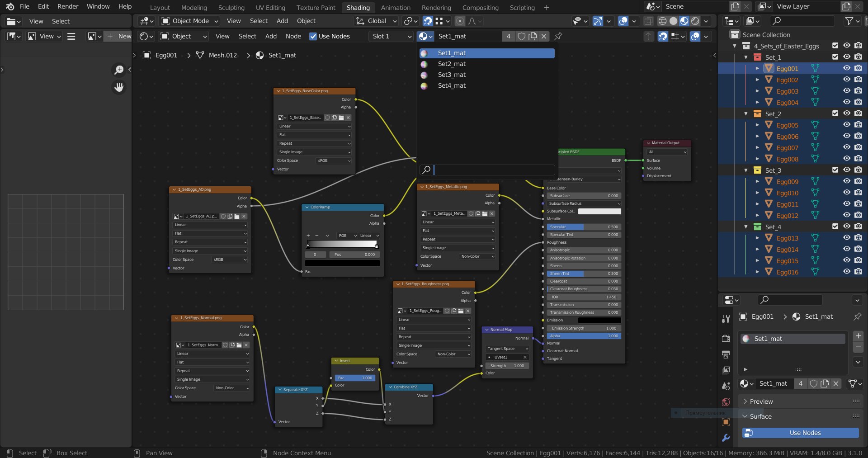Image resolution: width=868 pixels, height=458 pixels.
Task: Select Egg010 in the outliner
Action: [x=787, y=193]
